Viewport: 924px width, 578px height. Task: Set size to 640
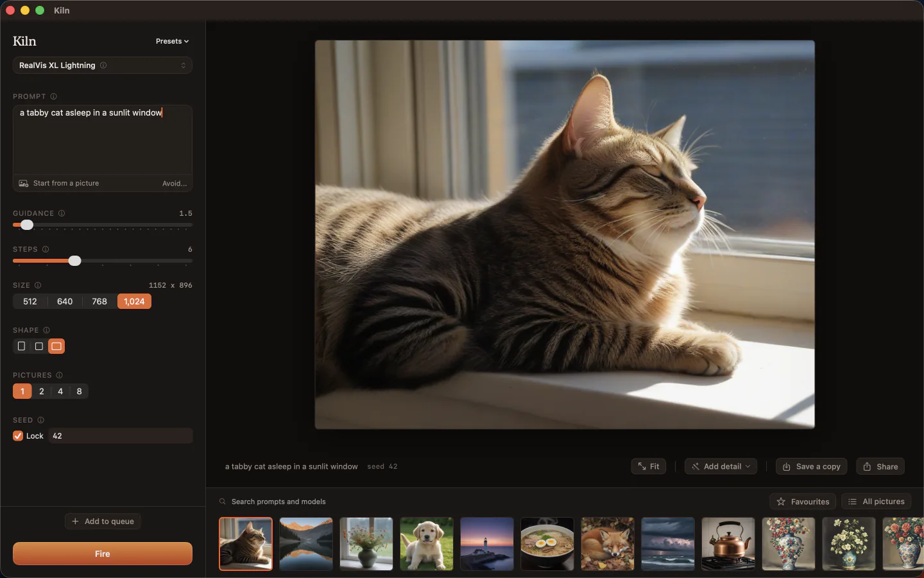[65, 301]
